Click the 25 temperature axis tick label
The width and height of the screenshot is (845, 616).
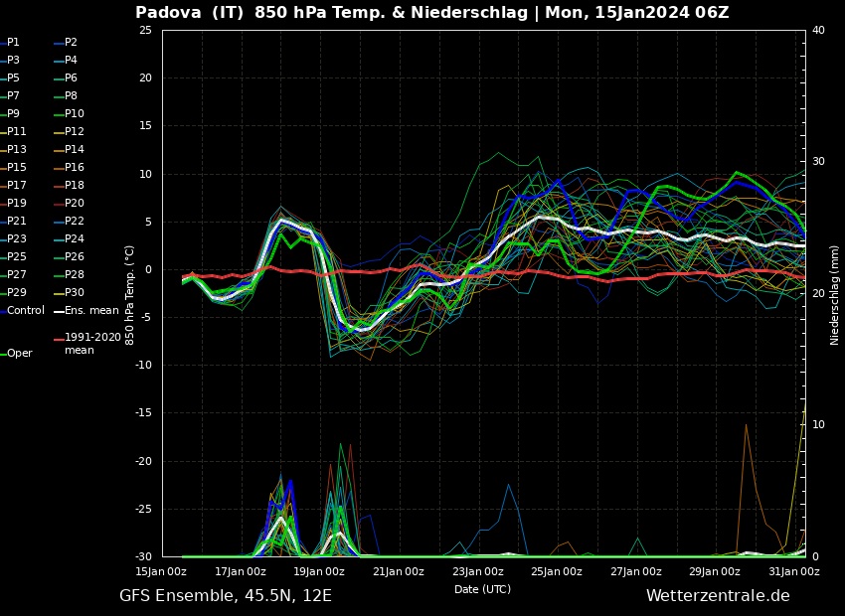tap(145, 30)
